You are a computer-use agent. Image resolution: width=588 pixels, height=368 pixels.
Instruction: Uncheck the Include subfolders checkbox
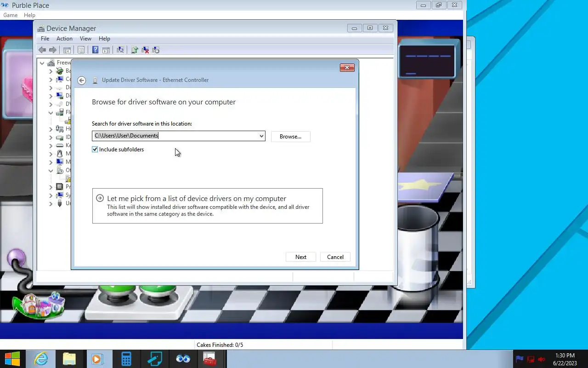(x=95, y=149)
